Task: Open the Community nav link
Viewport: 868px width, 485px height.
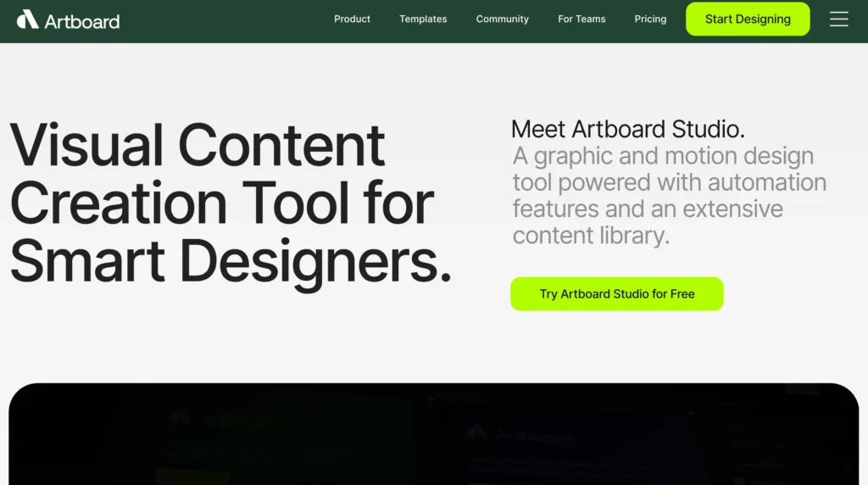Action: click(x=502, y=19)
